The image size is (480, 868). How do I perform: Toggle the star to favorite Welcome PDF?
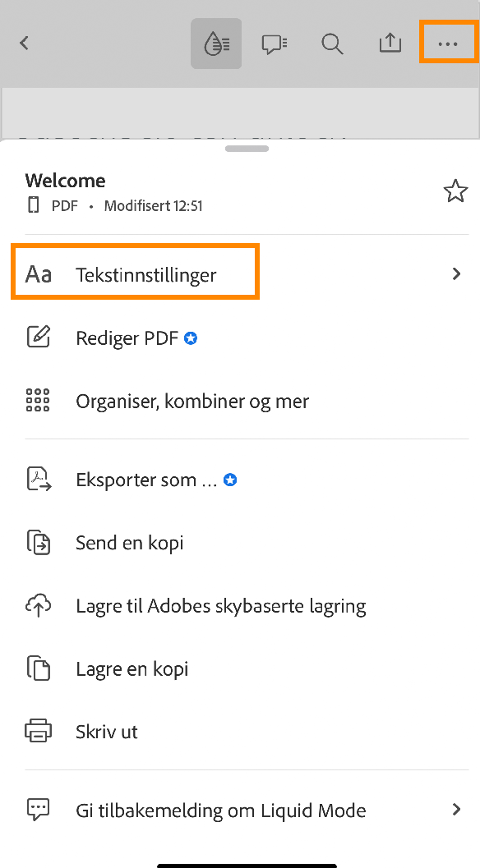(x=455, y=191)
